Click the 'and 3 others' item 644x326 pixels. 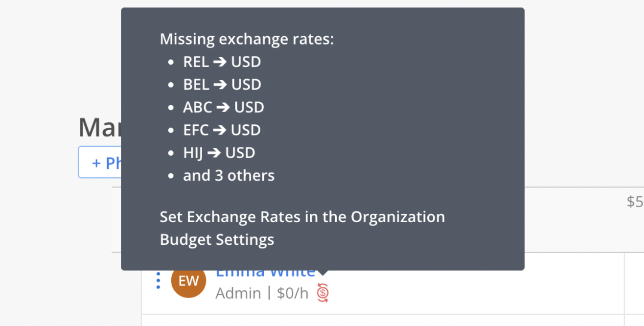(229, 175)
